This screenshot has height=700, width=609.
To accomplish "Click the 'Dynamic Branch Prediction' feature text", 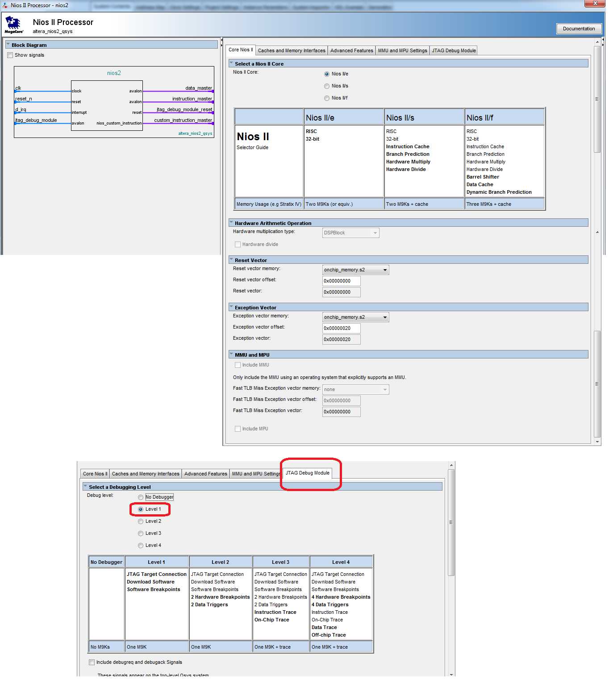I will 499,192.
